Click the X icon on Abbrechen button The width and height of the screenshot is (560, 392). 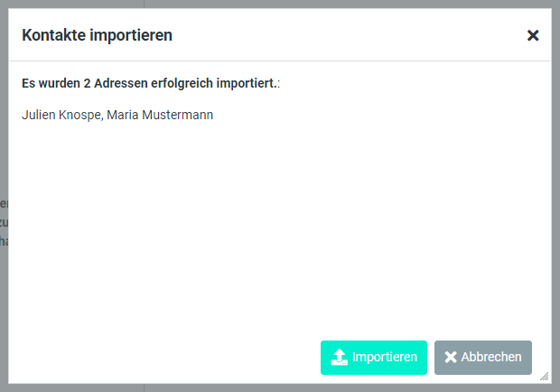(451, 357)
